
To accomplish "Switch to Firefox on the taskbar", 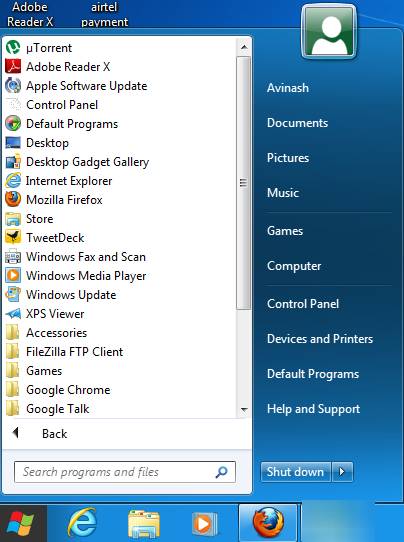I will click(x=268, y=523).
